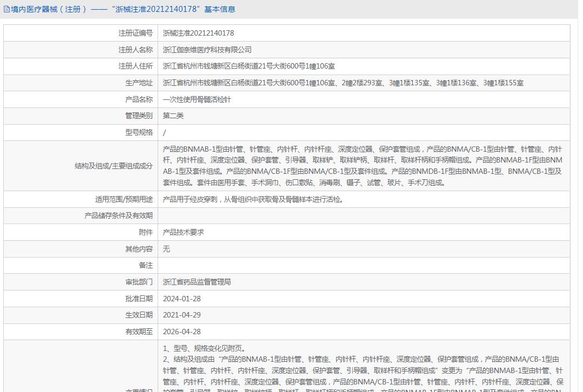Click the 适用范围 text about 经皮穿刺
This screenshot has width=583, height=392.
click(253, 199)
